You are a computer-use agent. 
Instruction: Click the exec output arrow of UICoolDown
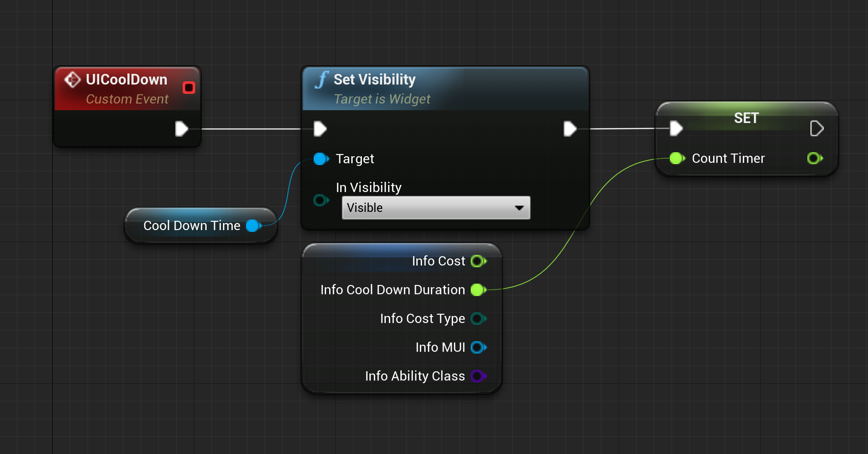(x=181, y=129)
